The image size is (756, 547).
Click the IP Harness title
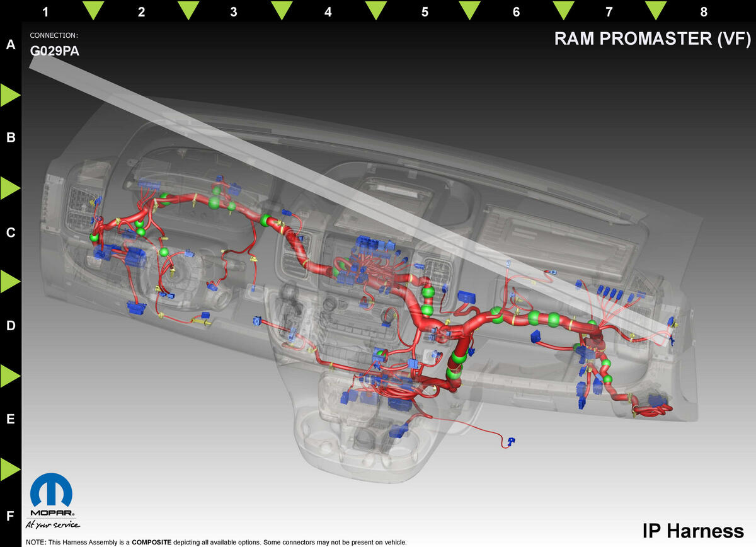coord(693,530)
